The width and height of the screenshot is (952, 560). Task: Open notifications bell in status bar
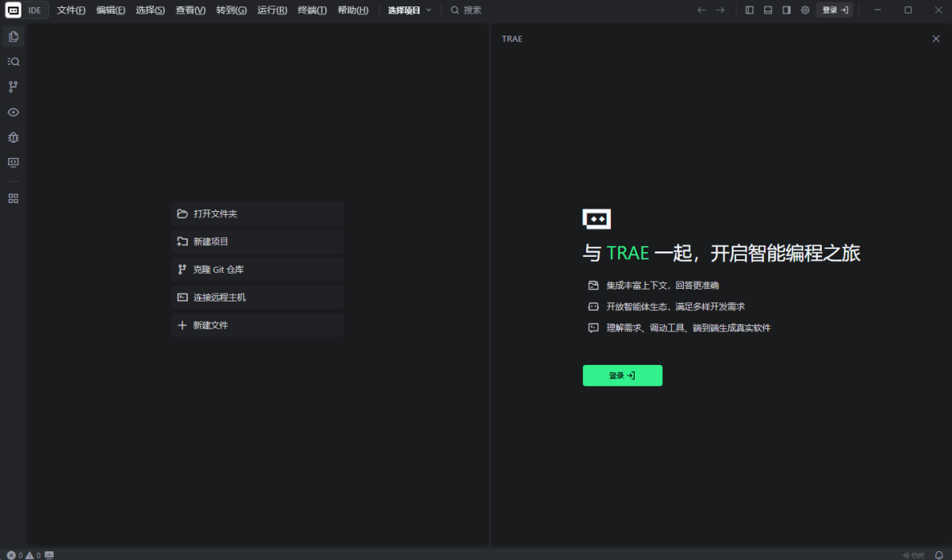tap(939, 555)
